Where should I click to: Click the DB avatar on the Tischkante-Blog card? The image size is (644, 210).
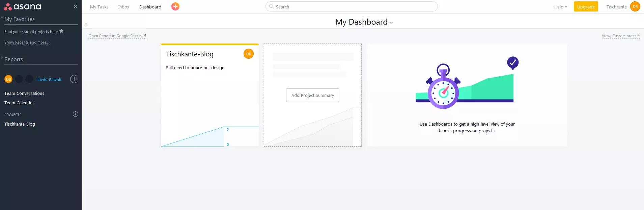249,54
